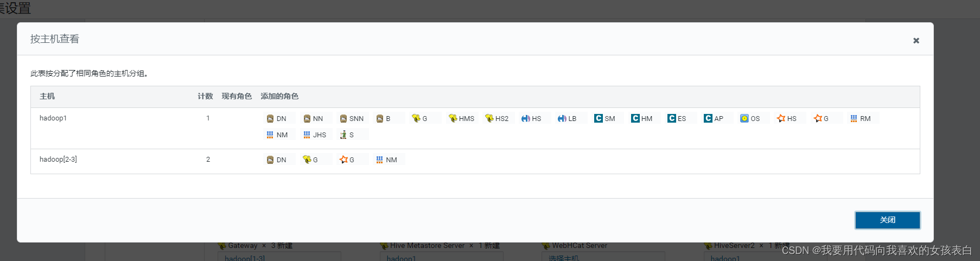Click the count value 1 for hadoop1
Screen dimensions: 980x261
[x=208, y=118]
